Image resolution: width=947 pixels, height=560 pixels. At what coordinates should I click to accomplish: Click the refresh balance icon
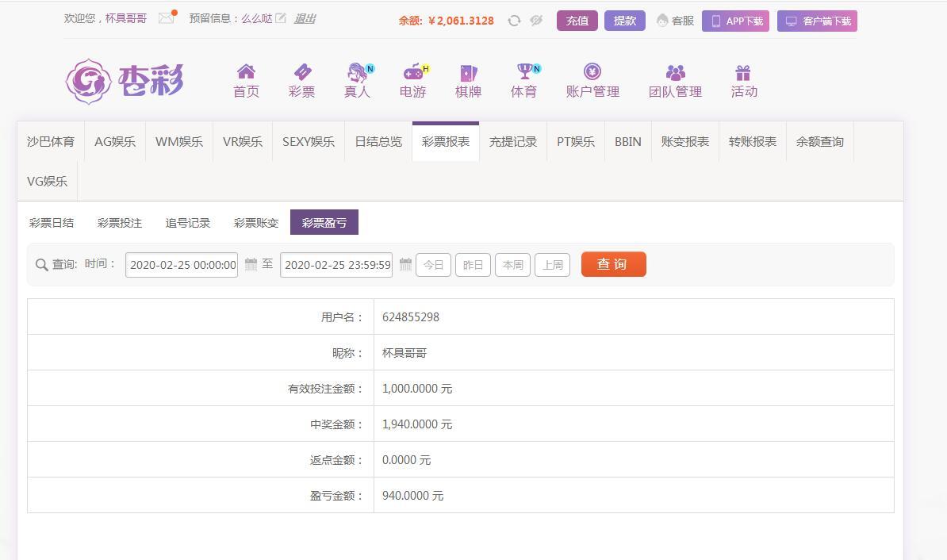pyautogui.click(x=514, y=21)
